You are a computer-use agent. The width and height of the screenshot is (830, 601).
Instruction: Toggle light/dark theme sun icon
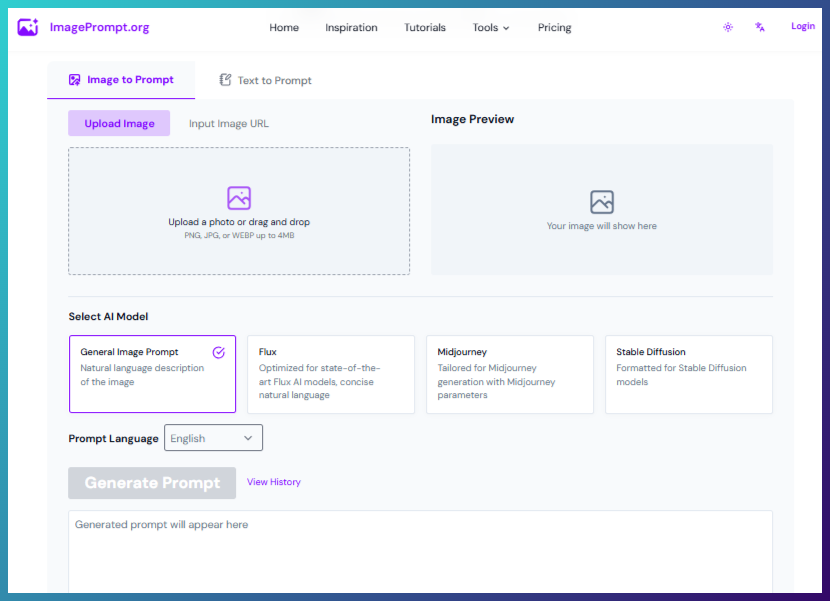pyautogui.click(x=728, y=27)
